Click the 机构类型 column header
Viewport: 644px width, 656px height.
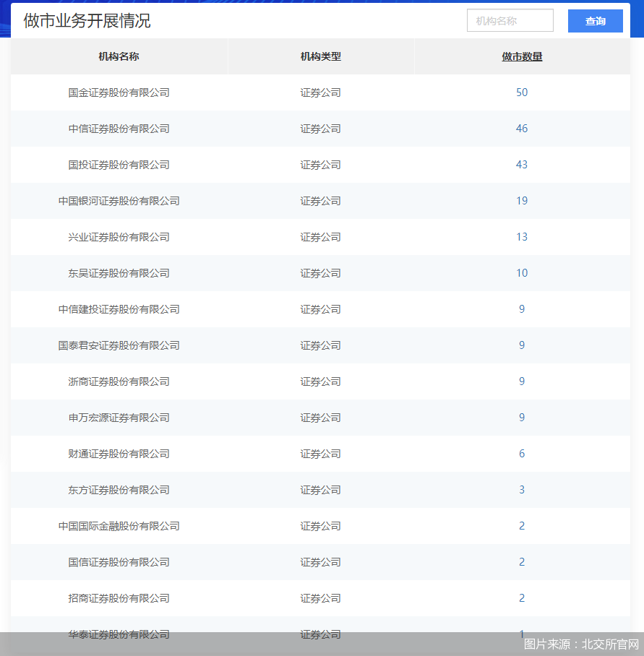point(320,56)
